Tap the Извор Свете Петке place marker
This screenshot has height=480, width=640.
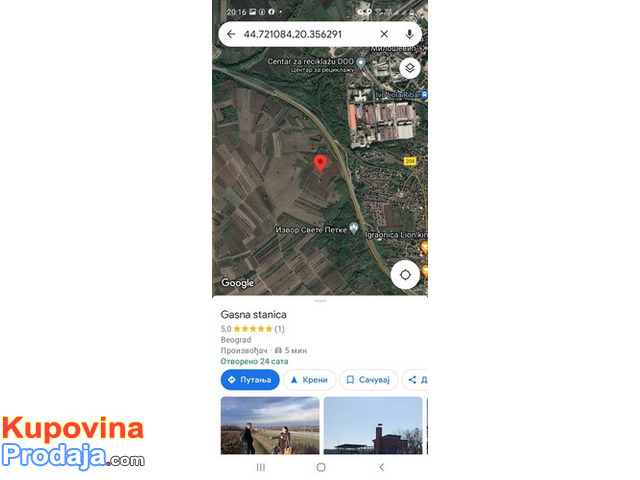354,228
